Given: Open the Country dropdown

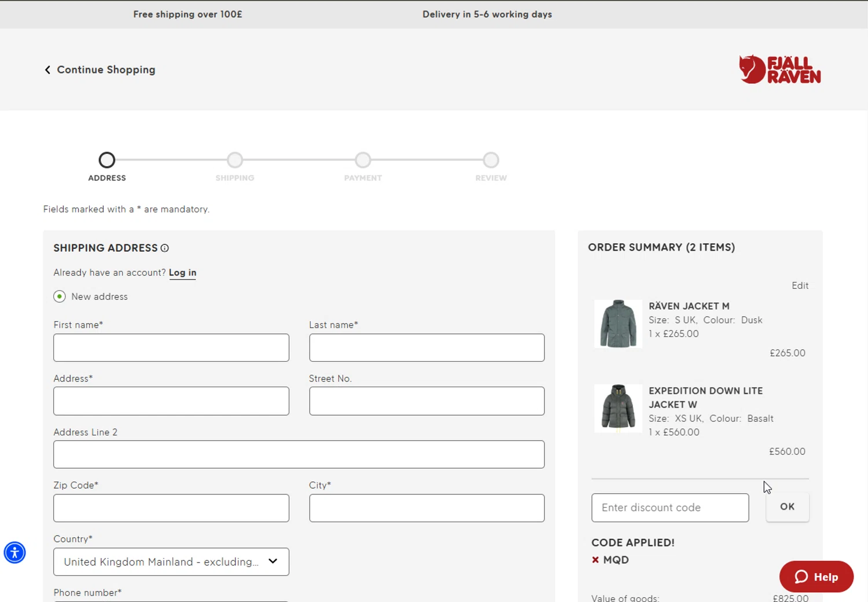Looking at the screenshot, I should (x=171, y=562).
